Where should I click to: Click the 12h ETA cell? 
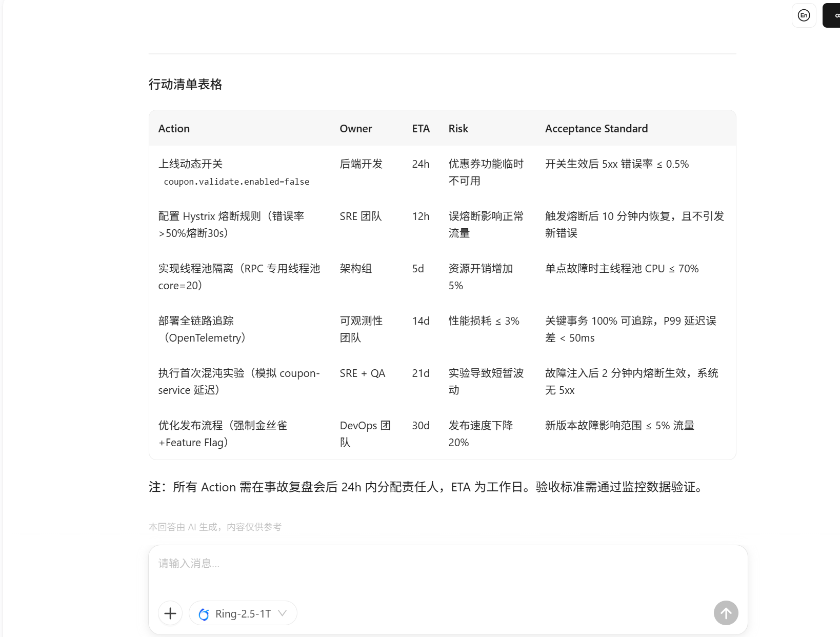pyautogui.click(x=421, y=216)
